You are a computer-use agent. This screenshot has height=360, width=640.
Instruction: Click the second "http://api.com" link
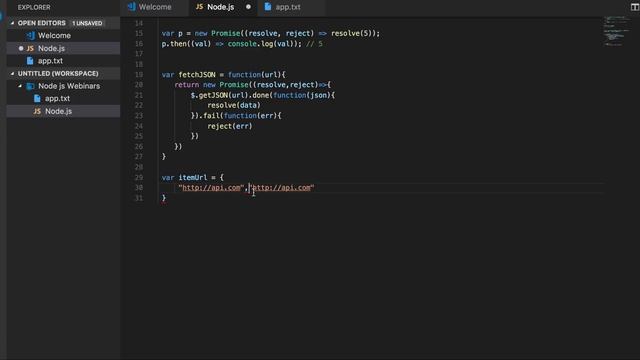click(x=282, y=188)
